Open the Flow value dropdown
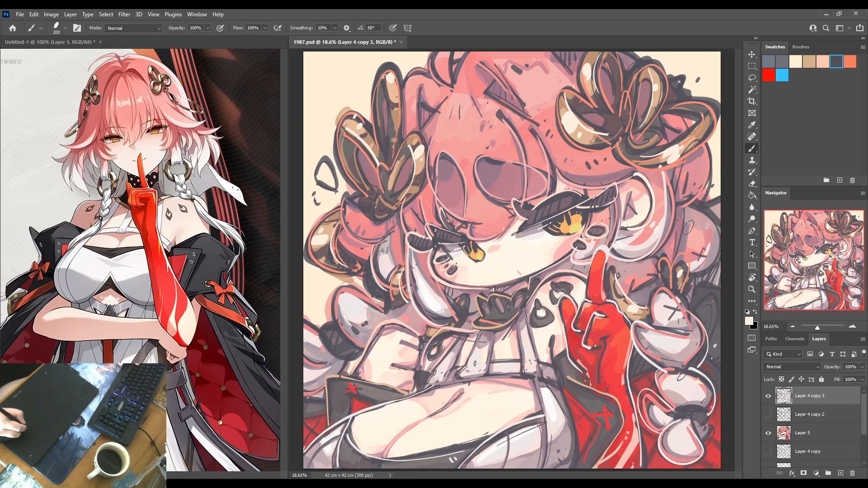The image size is (868, 488). click(x=265, y=28)
